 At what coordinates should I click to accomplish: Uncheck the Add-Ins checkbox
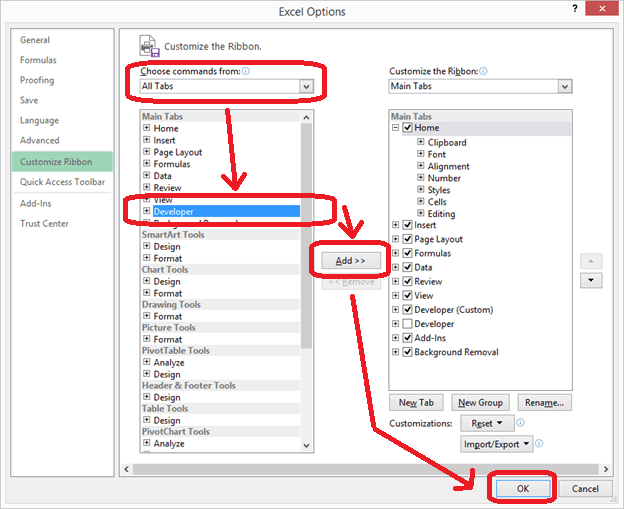click(407, 337)
